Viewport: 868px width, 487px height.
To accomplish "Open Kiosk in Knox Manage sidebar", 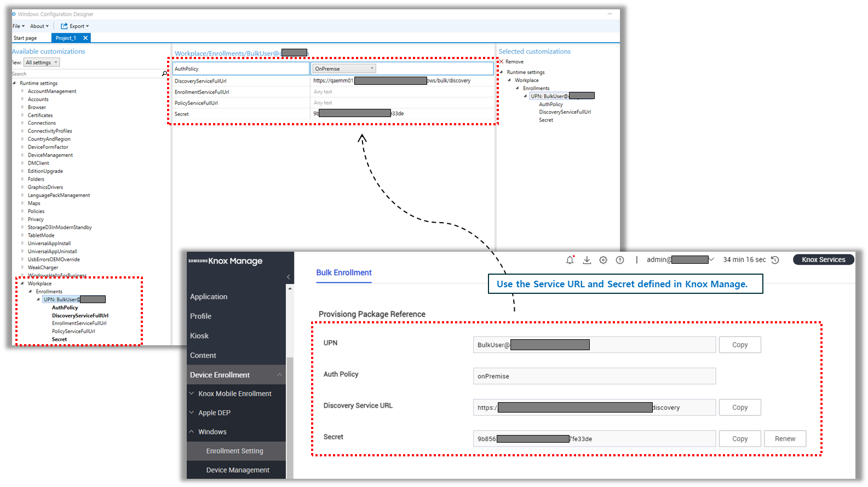I will pyautogui.click(x=199, y=336).
